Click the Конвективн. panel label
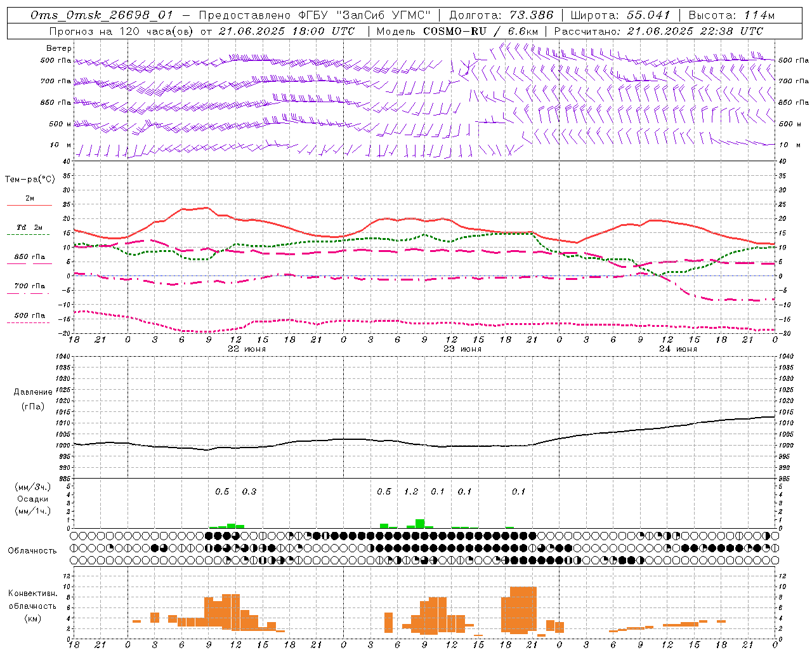The image size is (812, 650). [x=32, y=594]
